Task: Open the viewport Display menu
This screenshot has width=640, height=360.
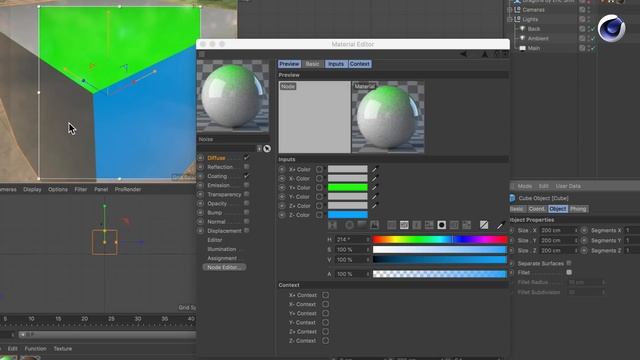Action: tap(32, 189)
